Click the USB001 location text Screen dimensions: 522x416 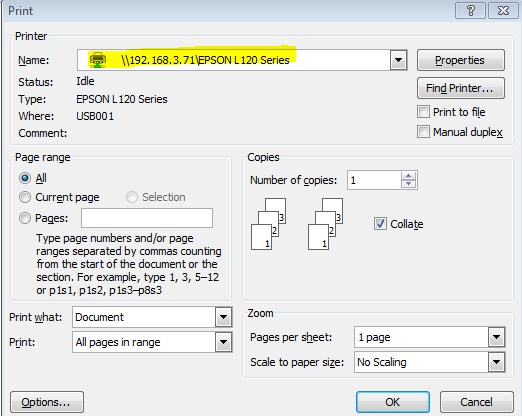pyautogui.click(x=95, y=116)
